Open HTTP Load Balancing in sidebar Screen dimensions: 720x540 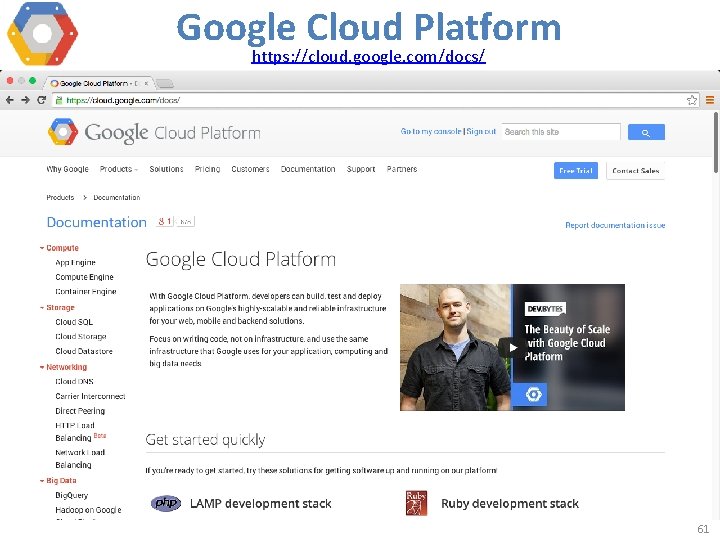pos(75,432)
